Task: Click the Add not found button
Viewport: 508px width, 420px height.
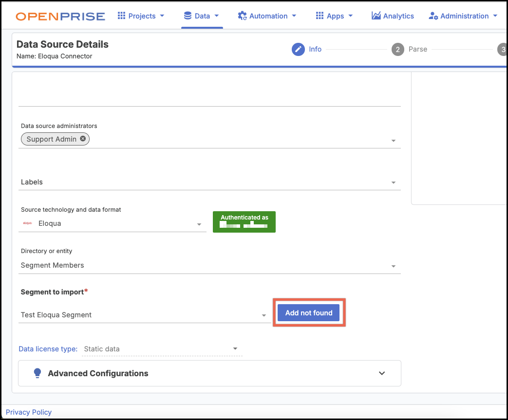Action: click(x=309, y=313)
